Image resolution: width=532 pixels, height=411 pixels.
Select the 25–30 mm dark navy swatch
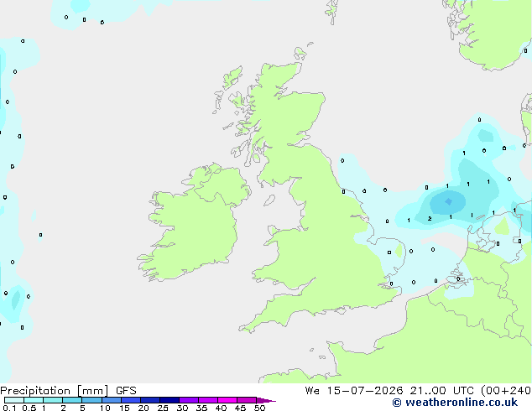(x=170, y=400)
